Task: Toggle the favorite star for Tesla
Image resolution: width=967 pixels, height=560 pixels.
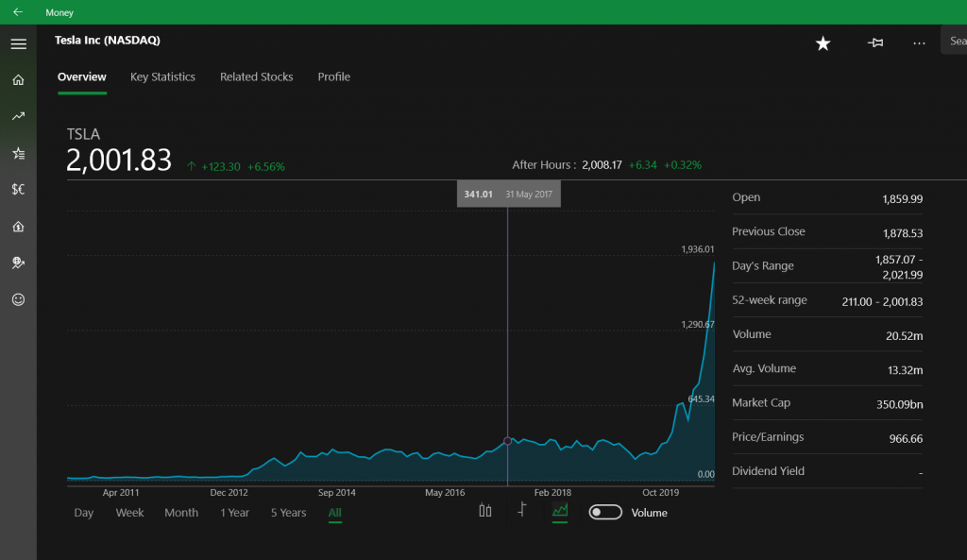Action: 823,43
